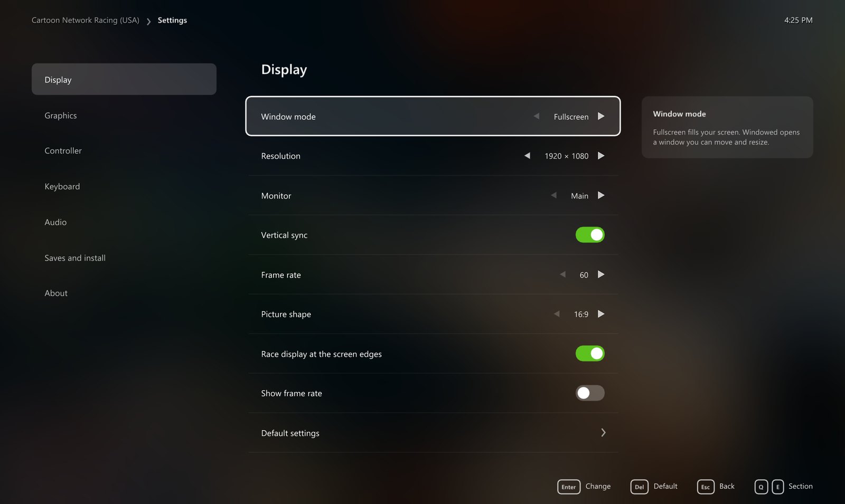Click the Show frame rate label
The width and height of the screenshot is (845, 504).
pyautogui.click(x=292, y=393)
